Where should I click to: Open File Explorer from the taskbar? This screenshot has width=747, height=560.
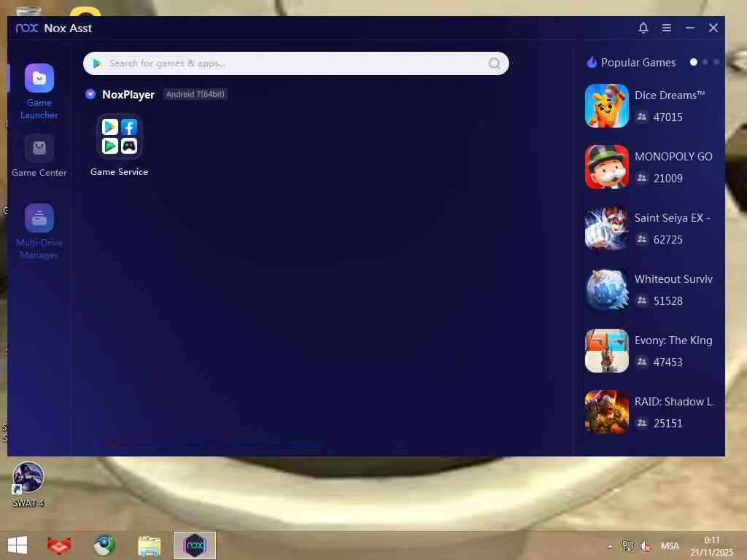pos(149,545)
